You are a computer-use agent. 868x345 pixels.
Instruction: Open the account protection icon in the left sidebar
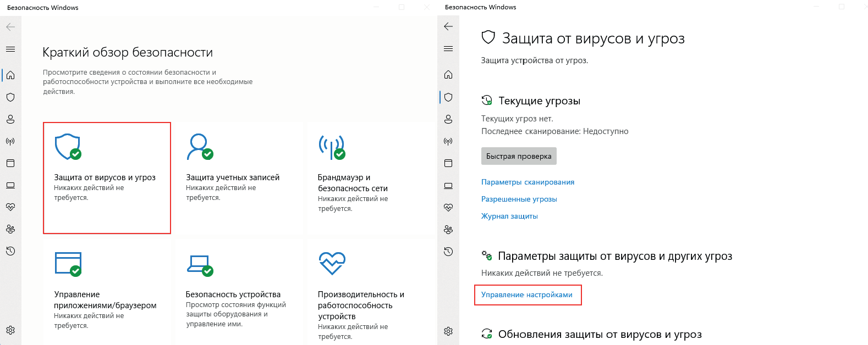click(10, 119)
